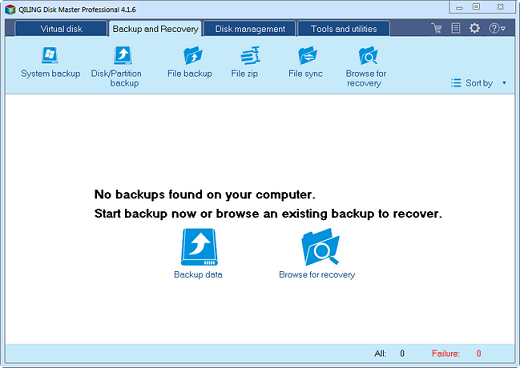Close the QILING Disk Master window
The width and height of the screenshot is (520, 368).
click(500, 7)
